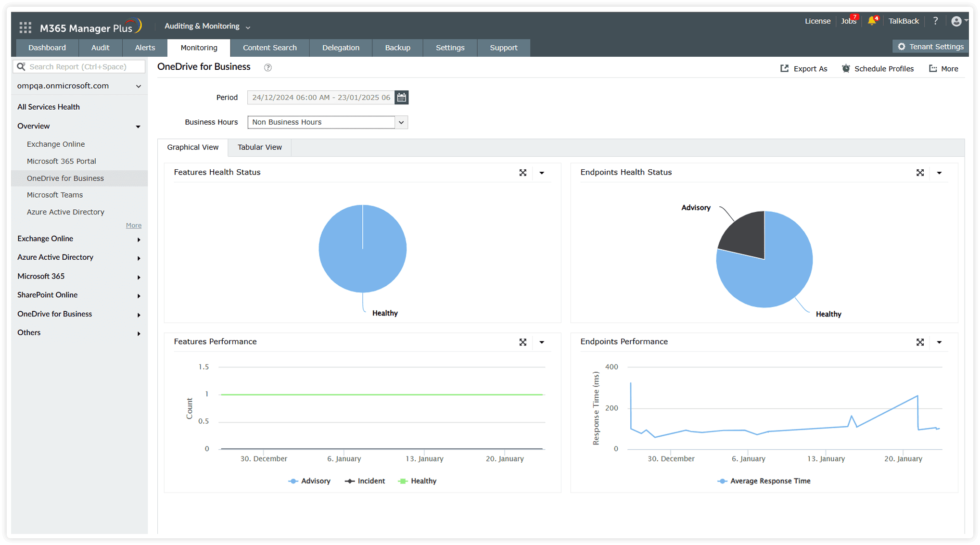Open the notifications bell icon
980x545 pixels.
point(872,21)
